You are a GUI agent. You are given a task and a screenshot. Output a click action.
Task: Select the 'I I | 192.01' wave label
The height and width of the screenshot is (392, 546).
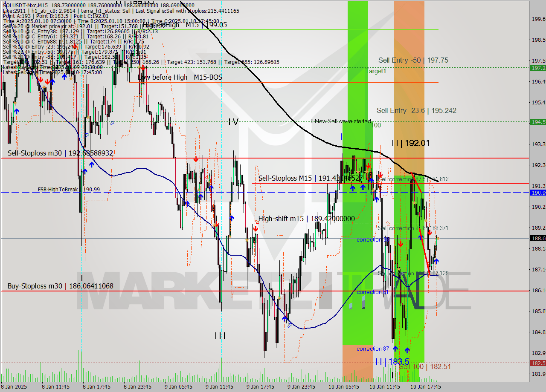coord(410,143)
